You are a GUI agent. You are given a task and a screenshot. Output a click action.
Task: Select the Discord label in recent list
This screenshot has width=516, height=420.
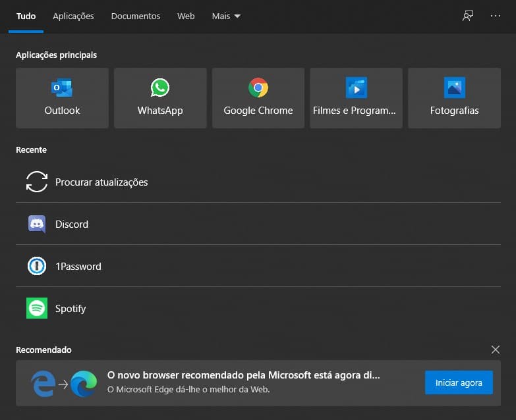[72, 224]
